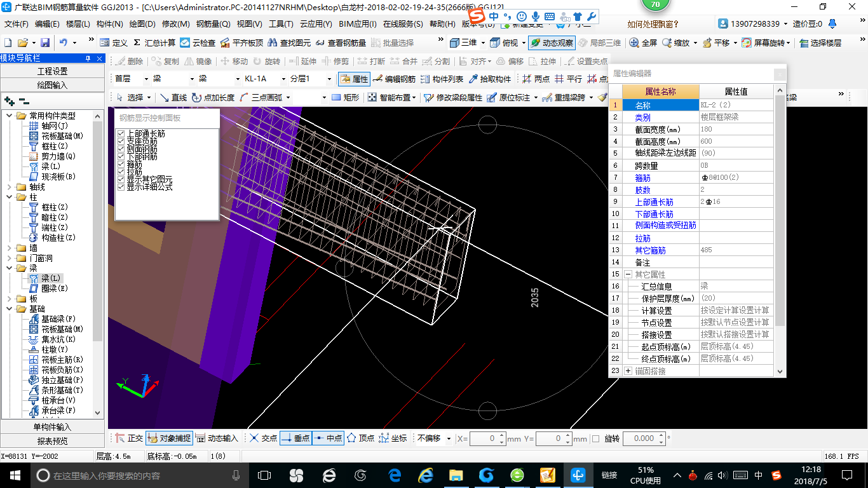Click the save disk icon
This screenshot has width=868, height=488.
pyautogui.click(x=45, y=43)
